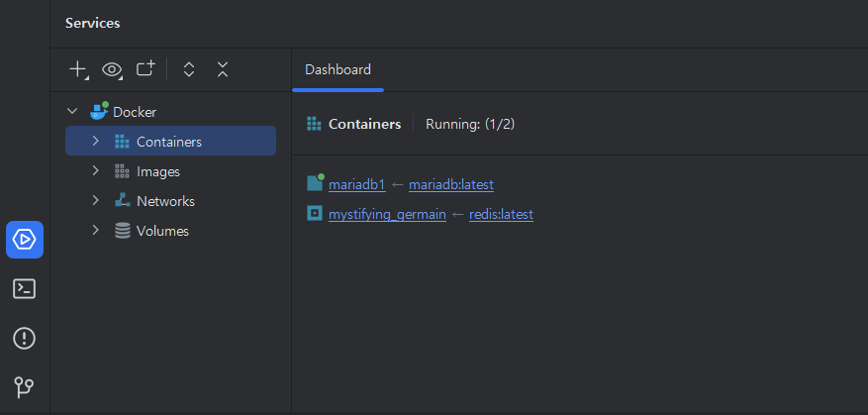868x415 pixels.
Task: Expand the Containers tree node
Action: [95, 141]
